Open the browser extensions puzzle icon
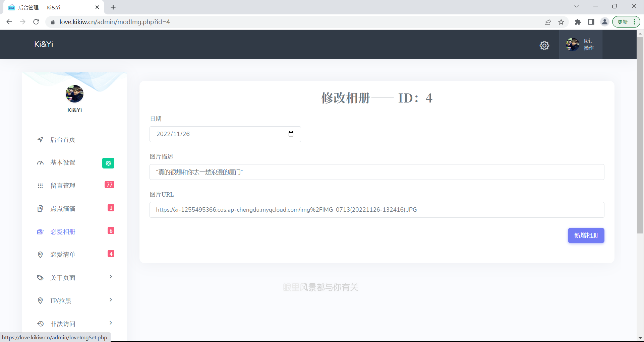The height and width of the screenshot is (342, 644). tap(577, 22)
